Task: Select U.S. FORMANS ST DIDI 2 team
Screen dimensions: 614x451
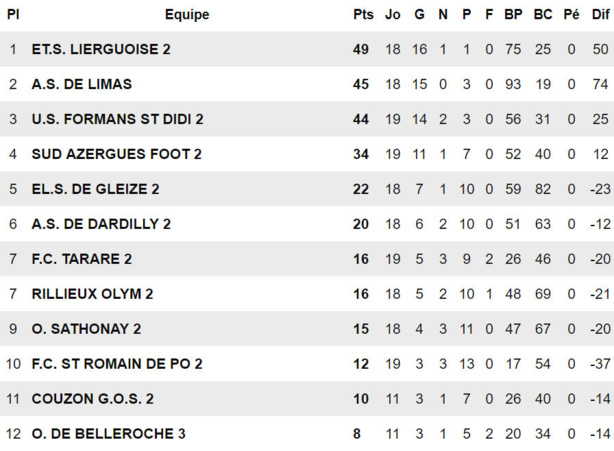Action: click(117, 119)
